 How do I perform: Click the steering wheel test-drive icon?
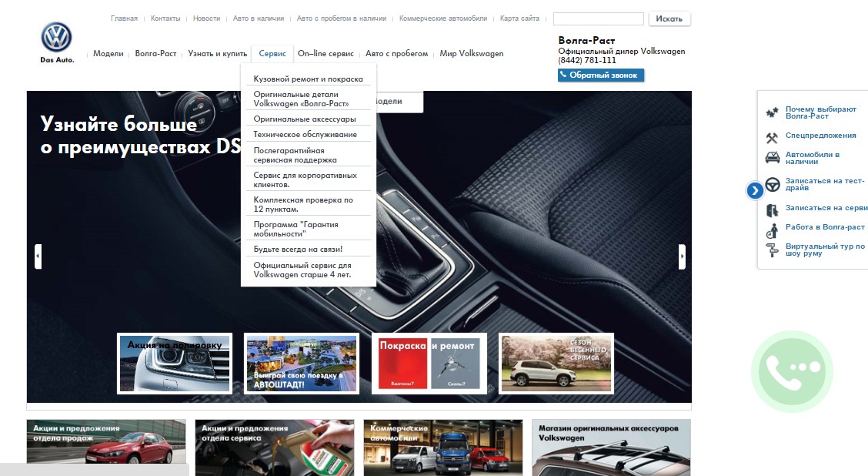773,184
